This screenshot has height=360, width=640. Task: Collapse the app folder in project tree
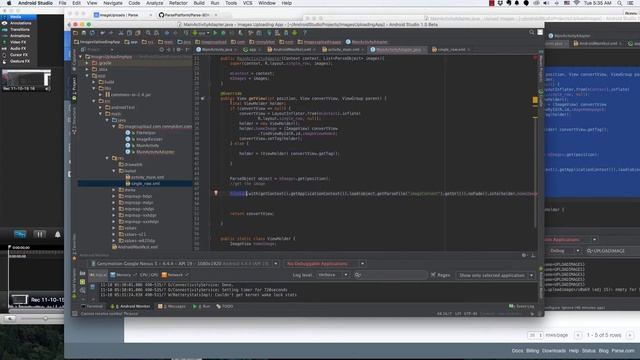87,76
